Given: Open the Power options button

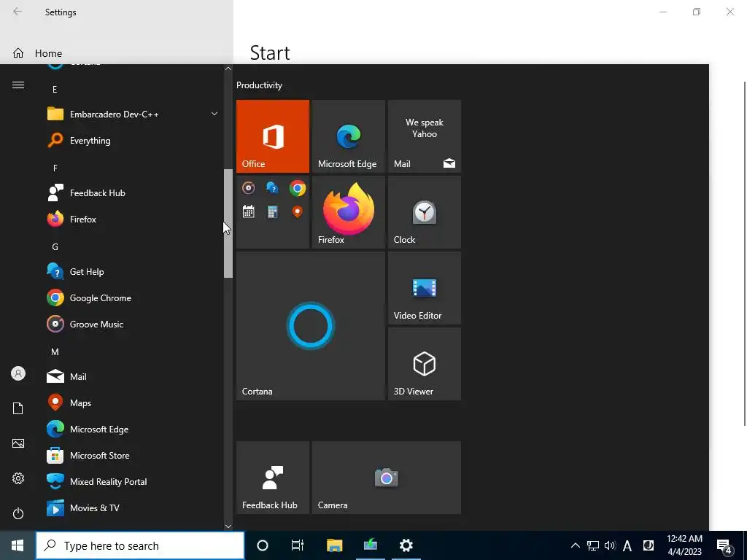Looking at the screenshot, I should tap(18, 513).
